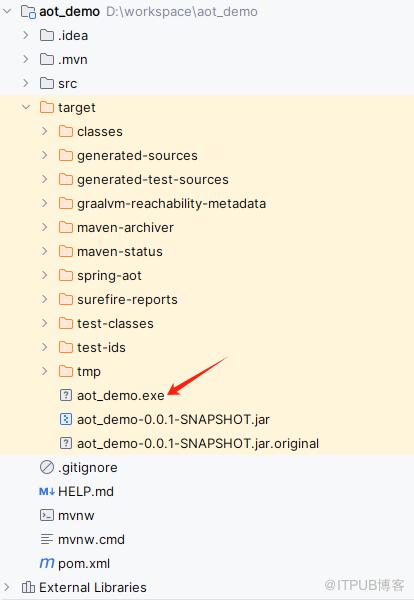Select the aot_demo.exe file
The image size is (414, 600).
click(121, 395)
